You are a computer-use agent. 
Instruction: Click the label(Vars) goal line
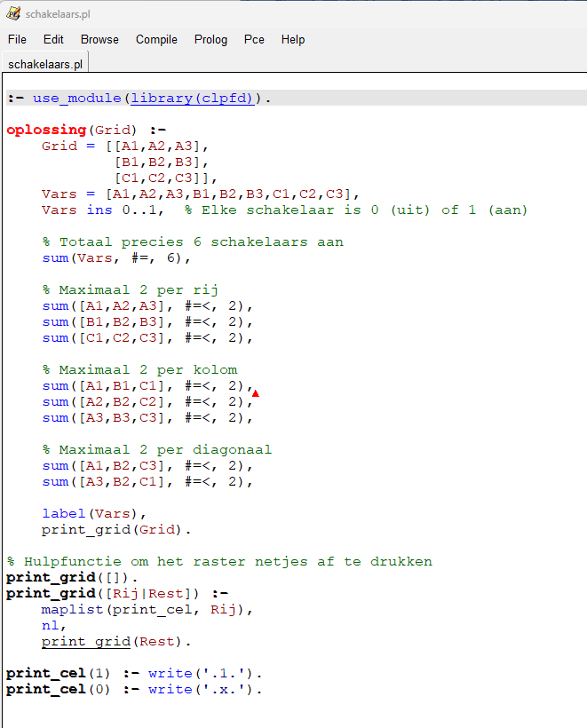(x=93, y=514)
